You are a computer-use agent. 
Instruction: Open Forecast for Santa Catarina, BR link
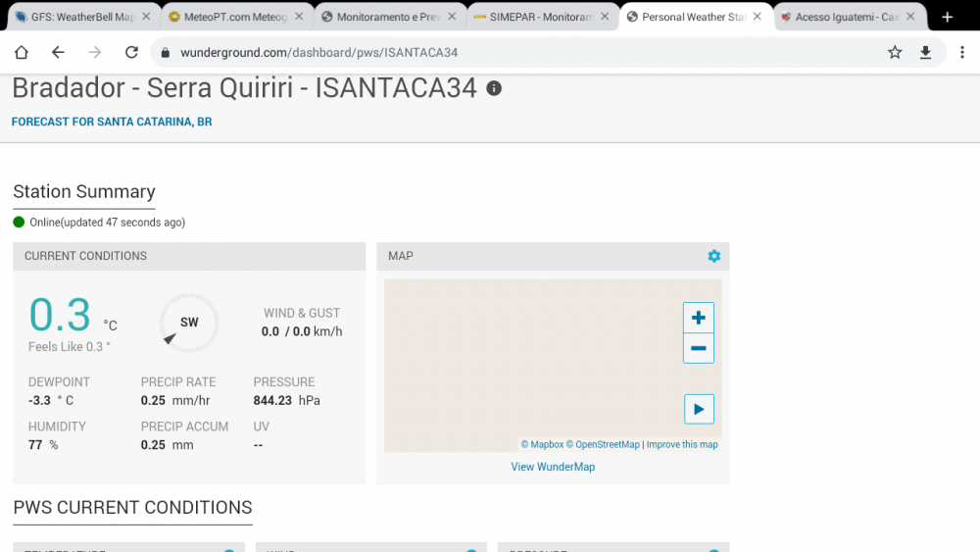pos(112,123)
